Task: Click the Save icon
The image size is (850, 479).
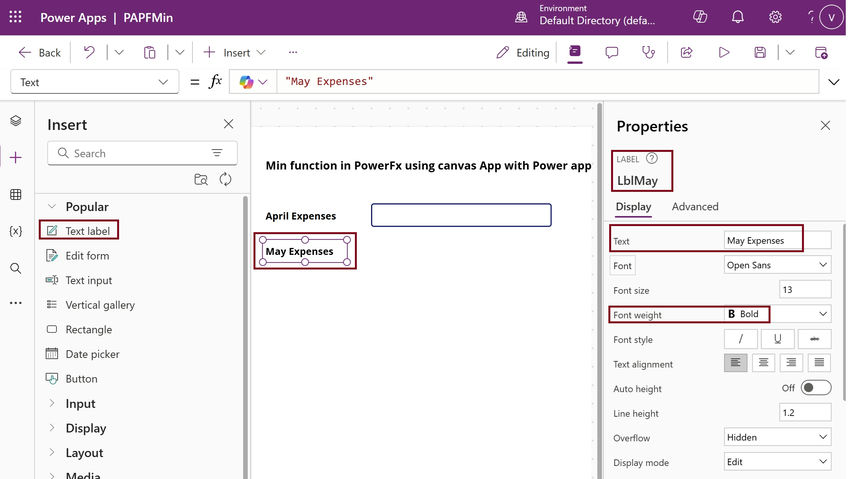Action: pyautogui.click(x=760, y=53)
